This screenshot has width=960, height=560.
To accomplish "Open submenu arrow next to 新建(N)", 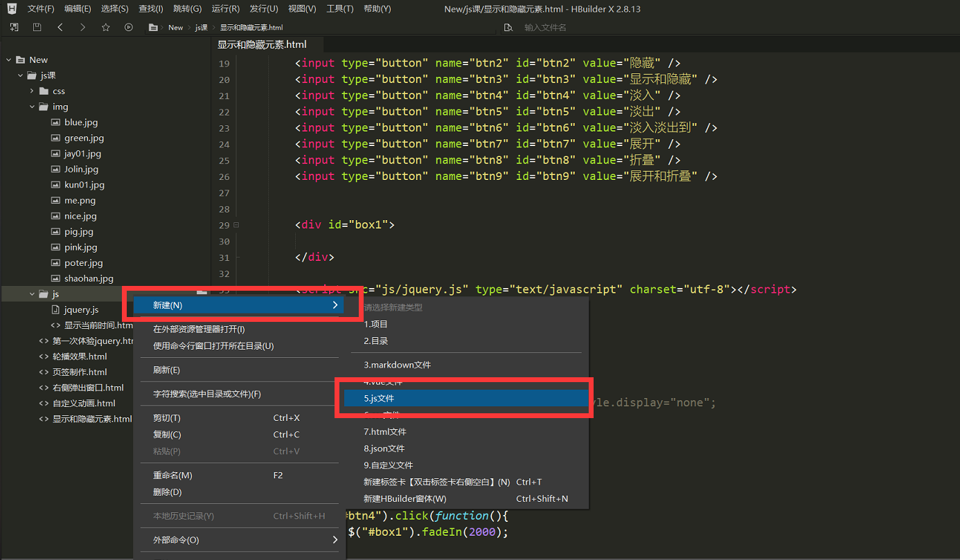I will tap(335, 305).
